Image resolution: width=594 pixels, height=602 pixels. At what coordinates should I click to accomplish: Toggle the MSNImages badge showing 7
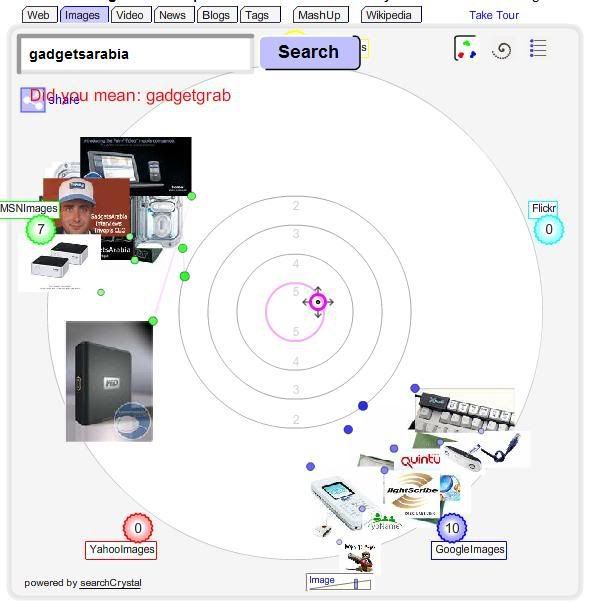pyautogui.click(x=41, y=229)
